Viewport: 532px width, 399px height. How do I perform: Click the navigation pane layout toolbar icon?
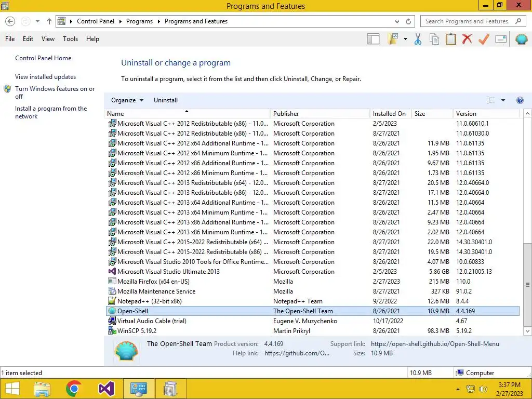point(373,39)
